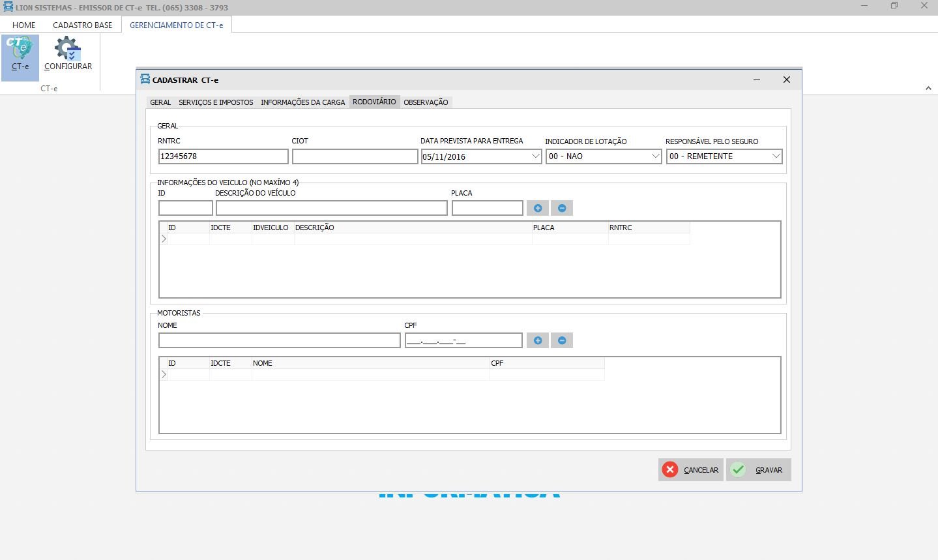Click the vehicle ID input field
This screenshot has width=938, height=560.
[x=186, y=208]
